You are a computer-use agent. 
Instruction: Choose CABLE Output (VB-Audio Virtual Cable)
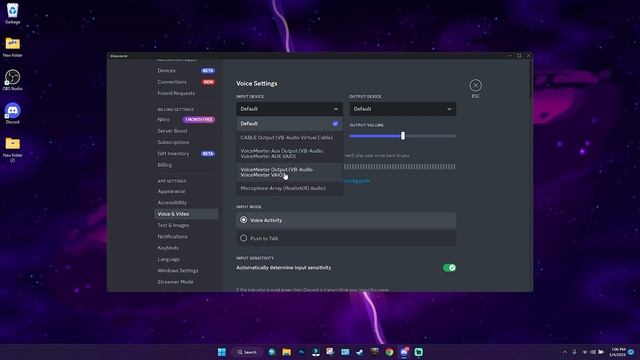click(x=289, y=138)
